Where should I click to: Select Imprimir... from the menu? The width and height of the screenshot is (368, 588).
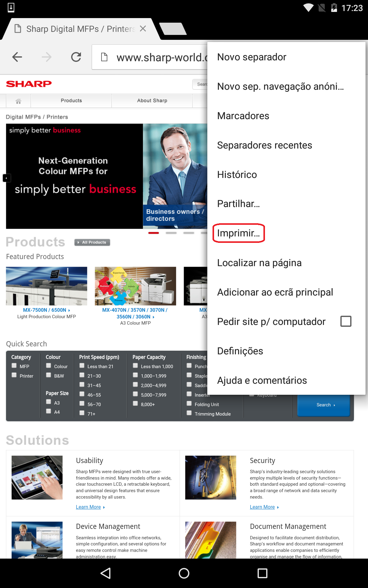pos(239,233)
